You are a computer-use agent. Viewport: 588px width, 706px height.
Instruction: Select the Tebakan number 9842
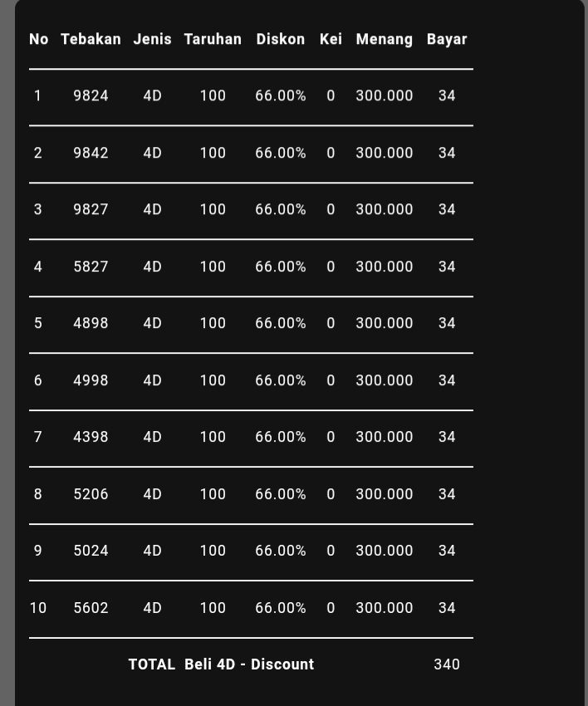pos(91,153)
